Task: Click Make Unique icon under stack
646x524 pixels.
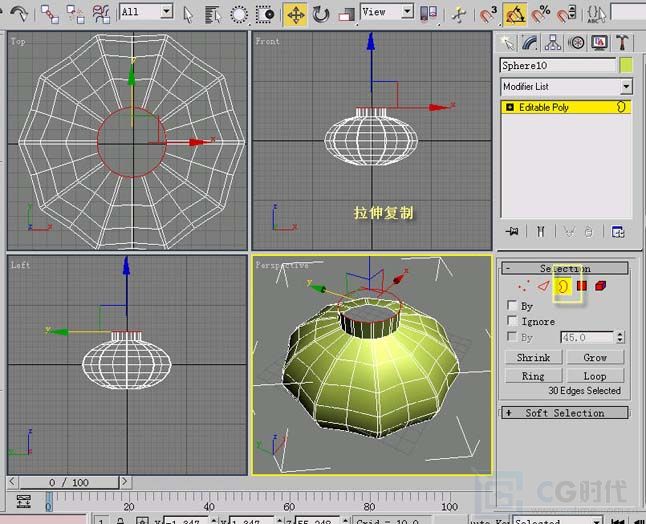Action: [570, 232]
